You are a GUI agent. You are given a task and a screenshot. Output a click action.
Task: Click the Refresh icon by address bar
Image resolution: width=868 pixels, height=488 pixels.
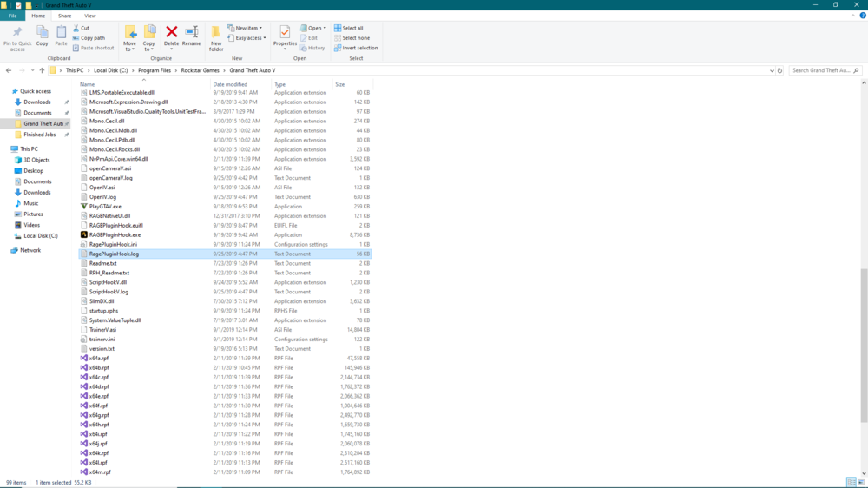(x=779, y=71)
